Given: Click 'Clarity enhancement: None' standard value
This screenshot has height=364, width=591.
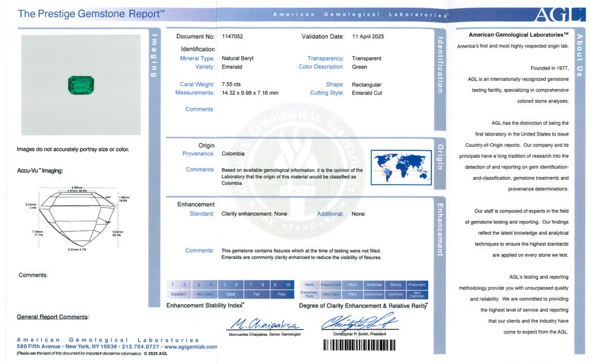Looking at the screenshot, I should tap(254, 214).
